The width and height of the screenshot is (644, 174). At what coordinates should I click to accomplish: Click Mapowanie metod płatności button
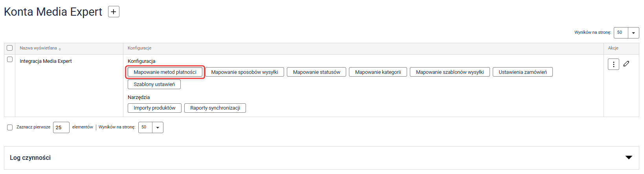click(165, 72)
